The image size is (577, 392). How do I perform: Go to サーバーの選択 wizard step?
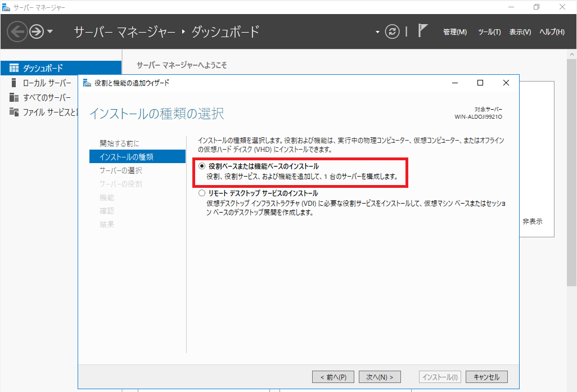121,170
